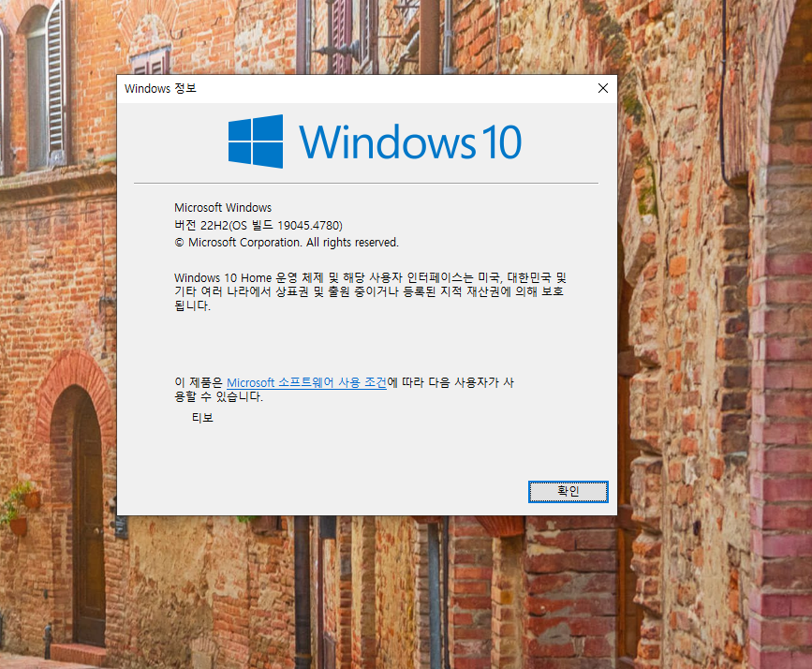Click the Microsoft Corporation copyright line
Image resolution: width=812 pixels, height=669 pixels.
[x=287, y=243]
